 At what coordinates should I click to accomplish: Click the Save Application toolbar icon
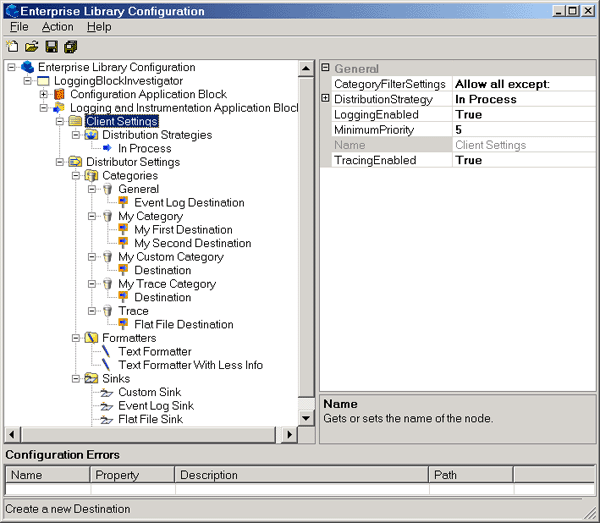click(x=52, y=47)
